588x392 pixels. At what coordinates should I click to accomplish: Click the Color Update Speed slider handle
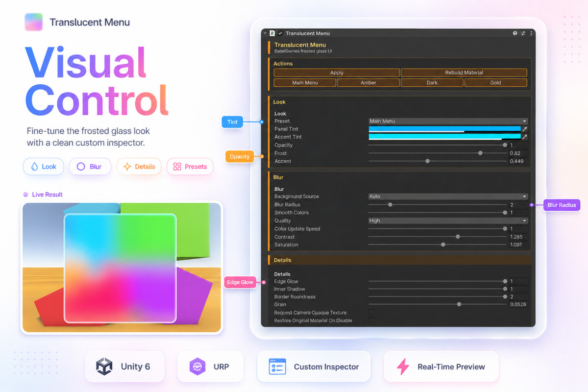[x=505, y=228]
